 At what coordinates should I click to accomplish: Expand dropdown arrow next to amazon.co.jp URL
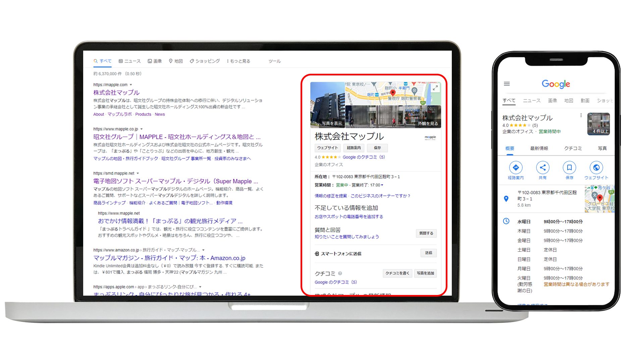pyautogui.click(x=203, y=250)
